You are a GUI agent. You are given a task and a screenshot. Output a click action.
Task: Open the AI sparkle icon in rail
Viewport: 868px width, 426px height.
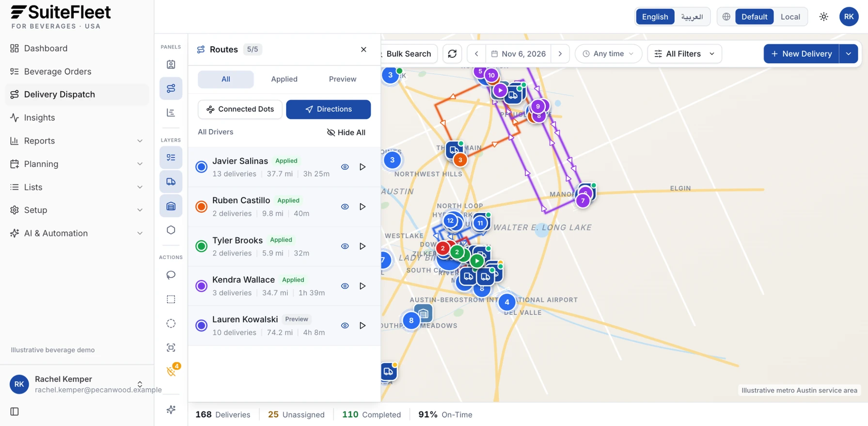(x=171, y=410)
